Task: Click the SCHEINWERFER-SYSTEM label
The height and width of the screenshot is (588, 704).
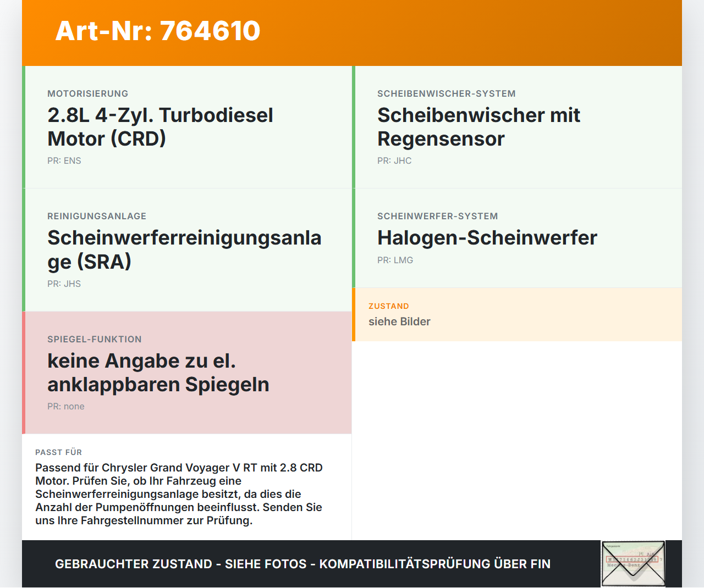Action: tap(438, 216)
